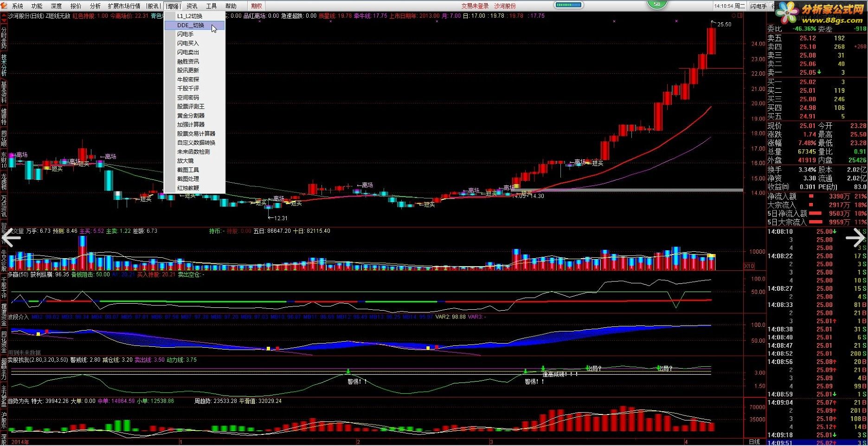Open the 扩展市场行情 menu

pos(124,6)
